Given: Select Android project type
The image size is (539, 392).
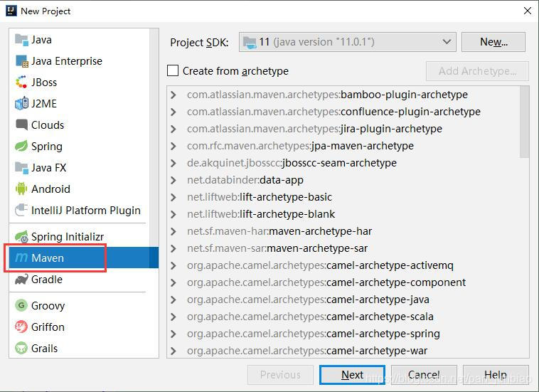Looking at the screenshot, I should click(x=50, y=189).
